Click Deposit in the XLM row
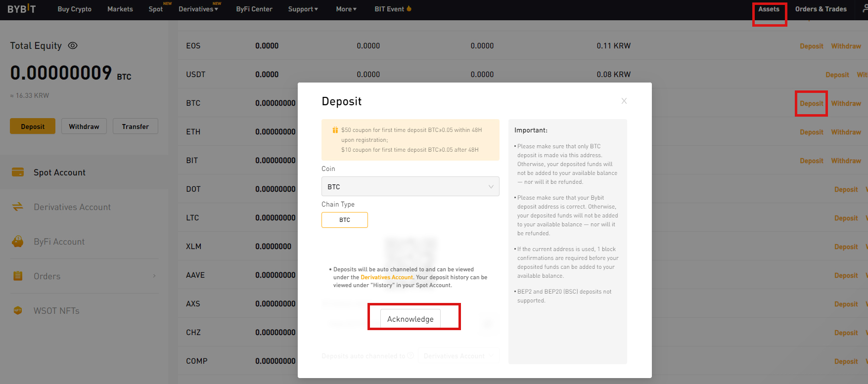The image size is (868, 384). coord(846,247)
